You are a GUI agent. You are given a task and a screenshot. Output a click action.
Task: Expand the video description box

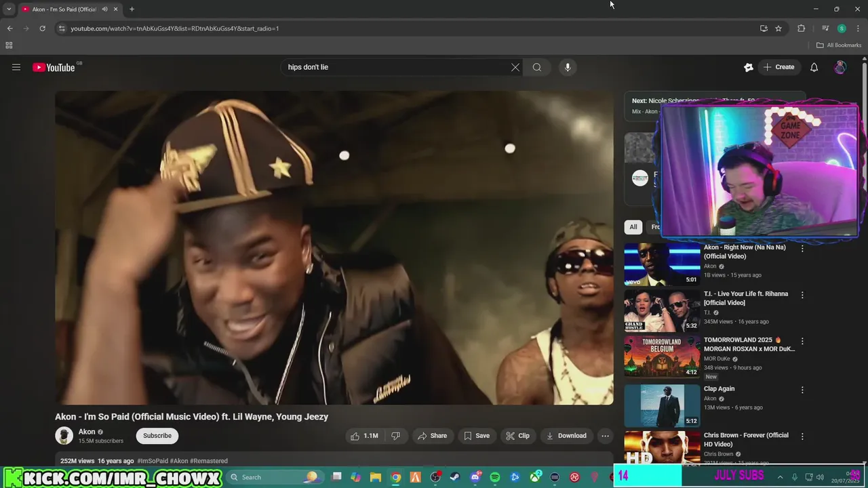click(x=334, y=460)
